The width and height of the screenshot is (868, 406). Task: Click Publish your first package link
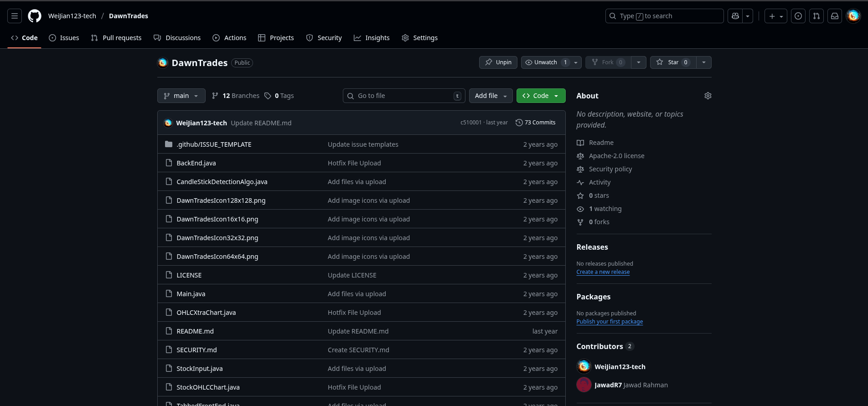610,322
